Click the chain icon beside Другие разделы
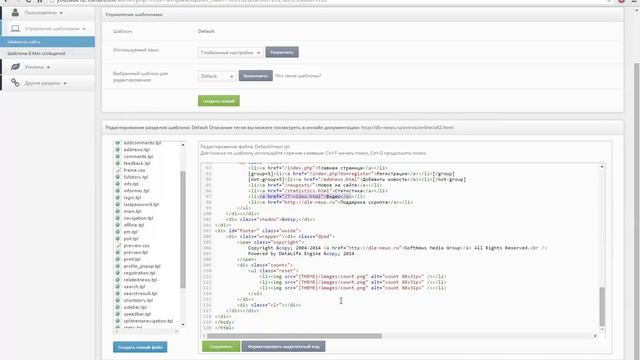Image resolution: width=640 pixels, height=360 pixels. pyautogui.click(x=15, y=83)
